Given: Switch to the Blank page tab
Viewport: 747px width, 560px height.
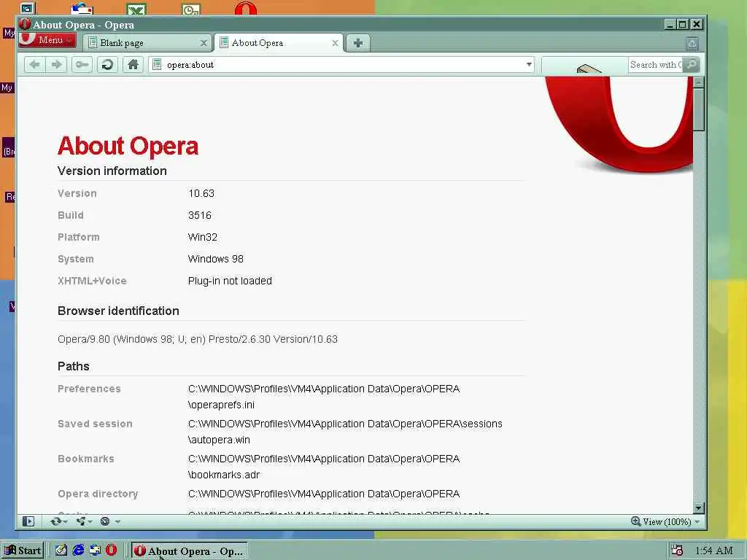Looking at the screenshot, I should (147, 43).
